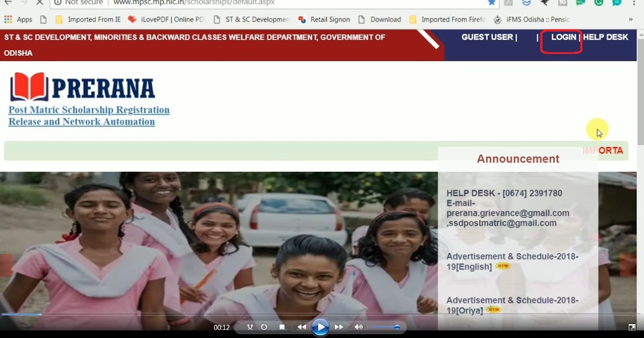Click the fast-forward/next button

339,327
